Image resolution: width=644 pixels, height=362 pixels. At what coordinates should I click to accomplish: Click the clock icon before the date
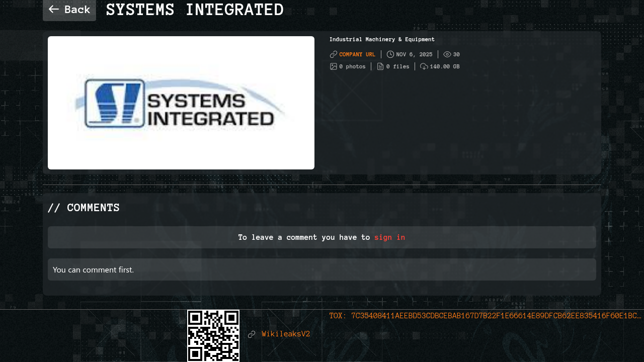click(390, 54)
